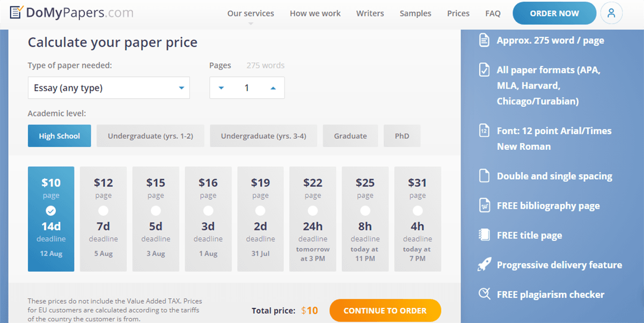Click the plagiarism checker magnifier icon
The image size is (644, 323).
tap(484, 294)
